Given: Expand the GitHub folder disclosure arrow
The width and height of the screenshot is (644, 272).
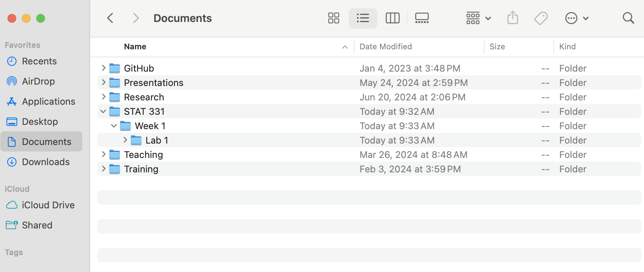Looking at the screenshot, I should 103,68.
